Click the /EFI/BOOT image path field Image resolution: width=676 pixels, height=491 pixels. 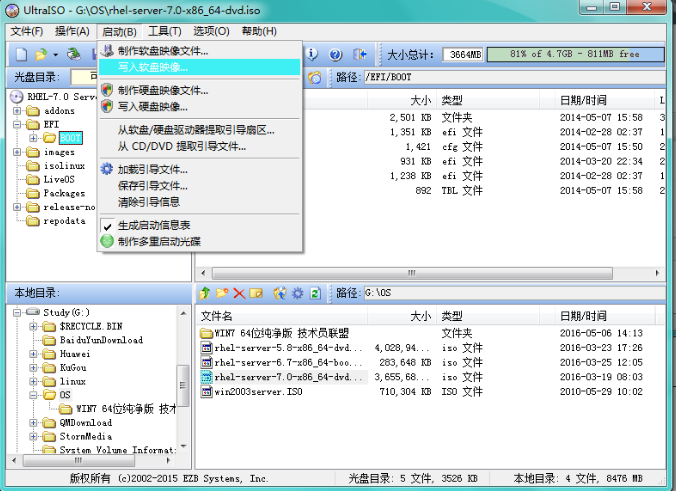point(514,78)
